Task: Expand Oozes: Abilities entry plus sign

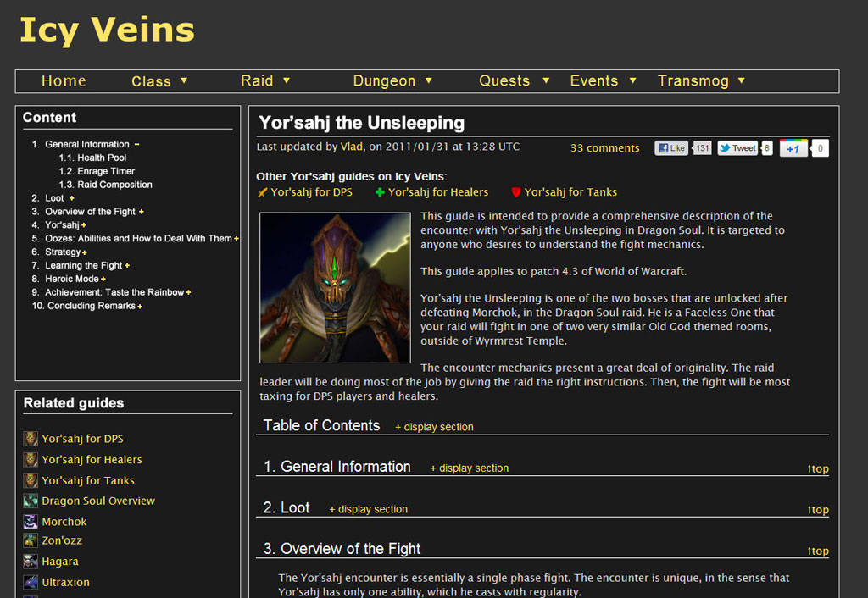Action: (236, 239)
